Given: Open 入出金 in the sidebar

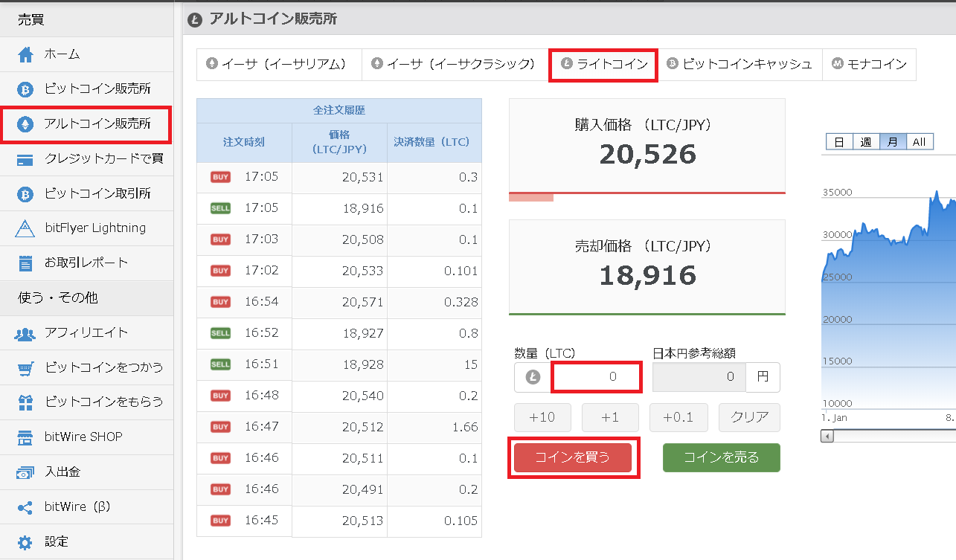Looking at the screenshot, I should click(86, 472).
